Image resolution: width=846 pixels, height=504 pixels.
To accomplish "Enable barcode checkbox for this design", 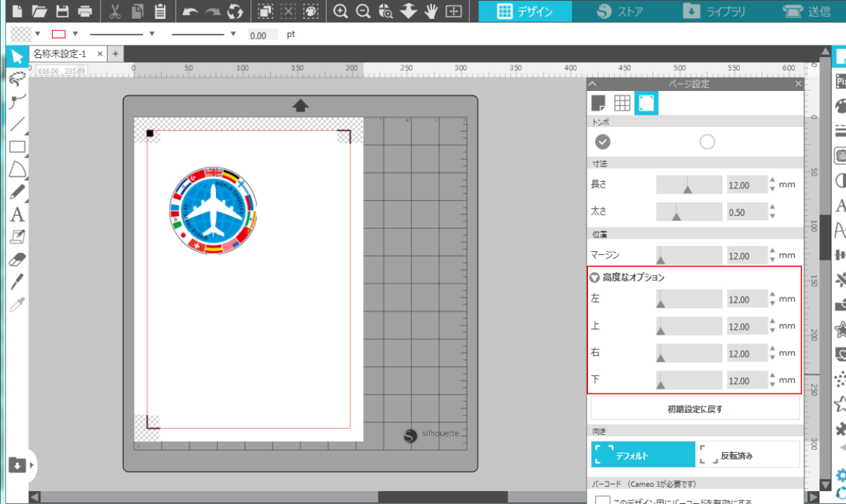I will (x=603, y=501).
